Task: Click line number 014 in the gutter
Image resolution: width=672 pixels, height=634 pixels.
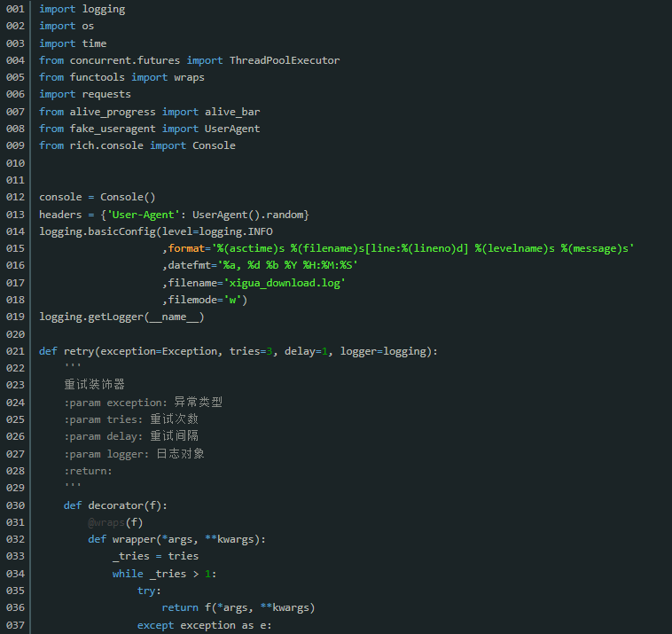Action: (15, 232)
